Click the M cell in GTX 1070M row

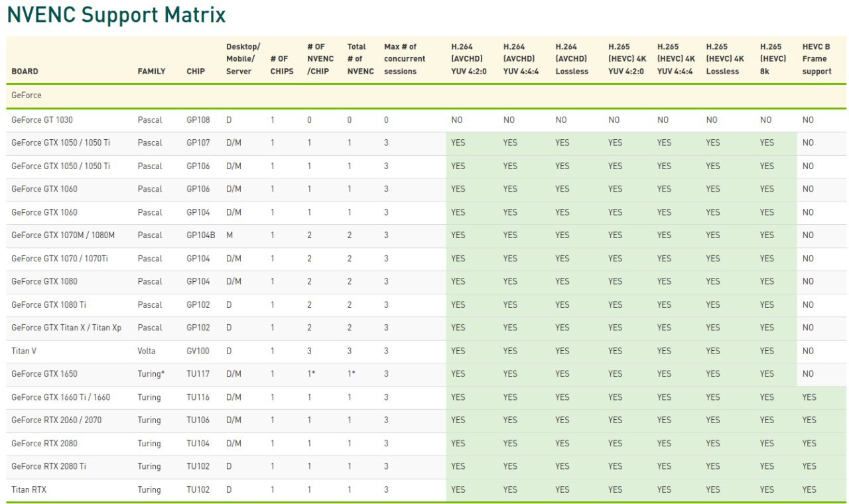tap(229, 235)
